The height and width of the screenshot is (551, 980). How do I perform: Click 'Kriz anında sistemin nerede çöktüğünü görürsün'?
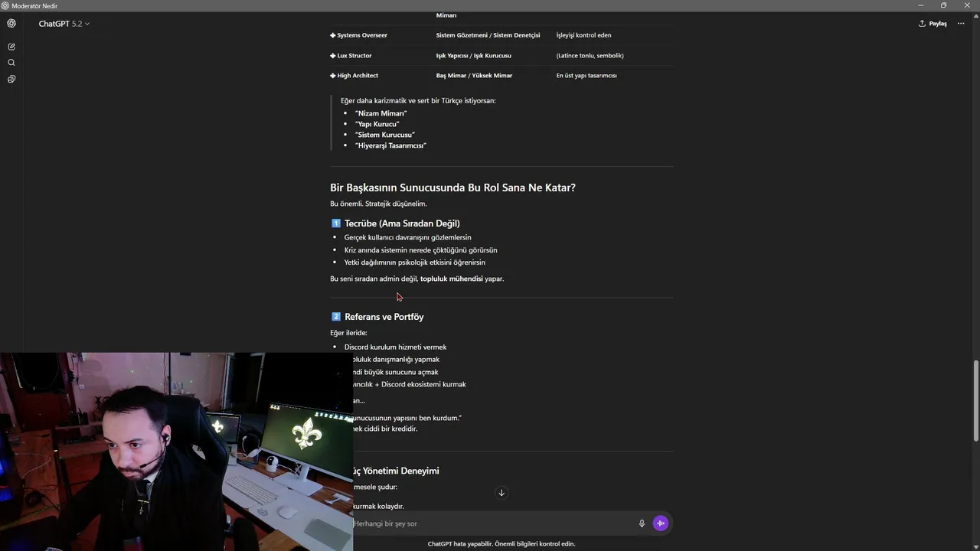click(420, 250)
